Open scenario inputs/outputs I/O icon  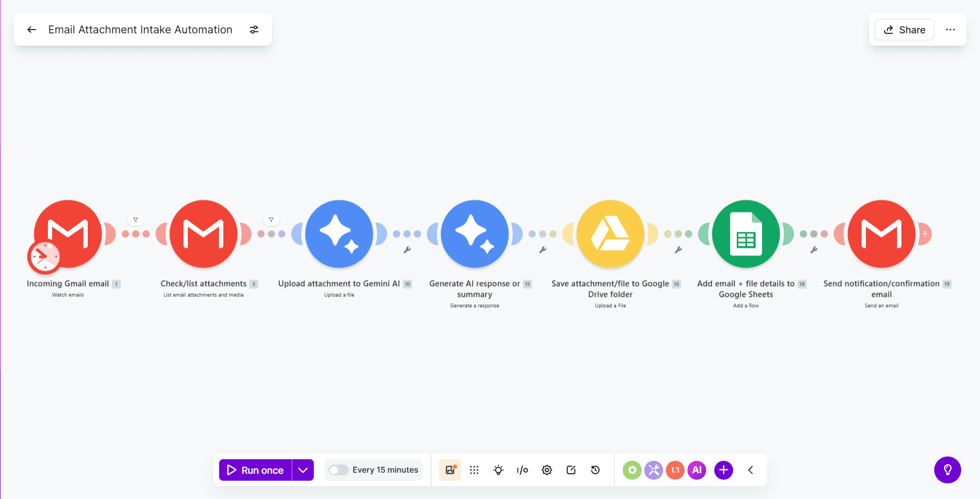pyautogui.click(x=523, y=470)
